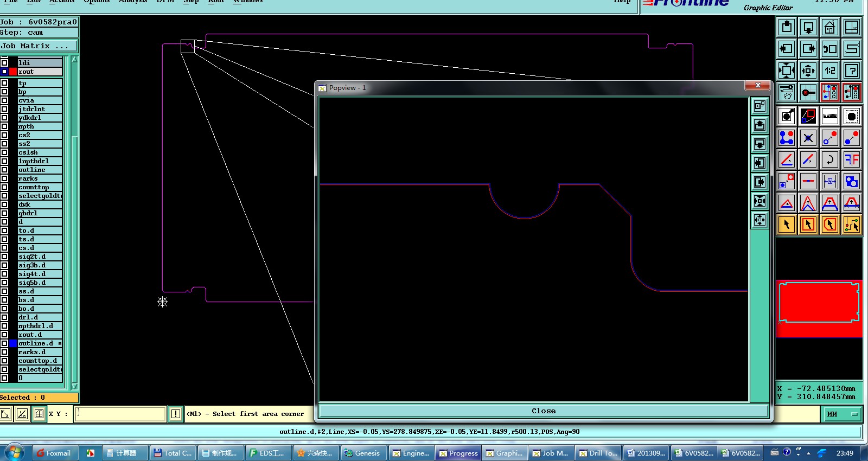Switch to Total C... taskbar item
Screen dimensions: 868x461
click(x=173, y=453)
